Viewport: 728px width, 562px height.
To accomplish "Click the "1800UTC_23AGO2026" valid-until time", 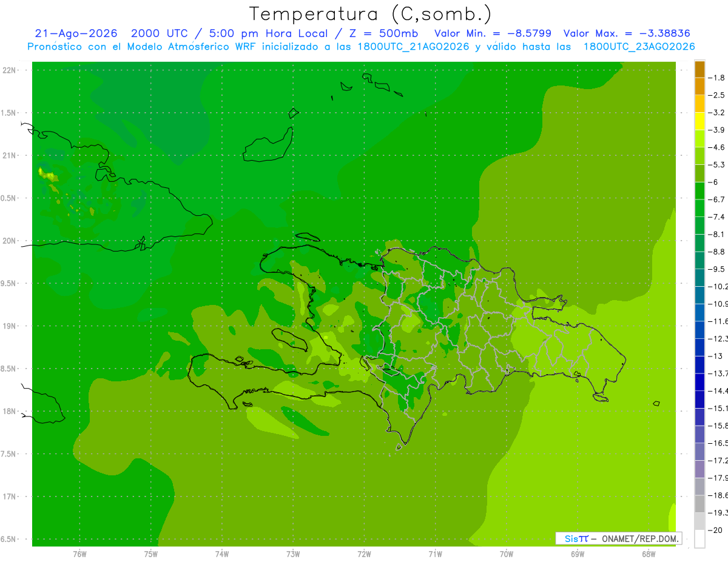I will click(x=639, y=47).
